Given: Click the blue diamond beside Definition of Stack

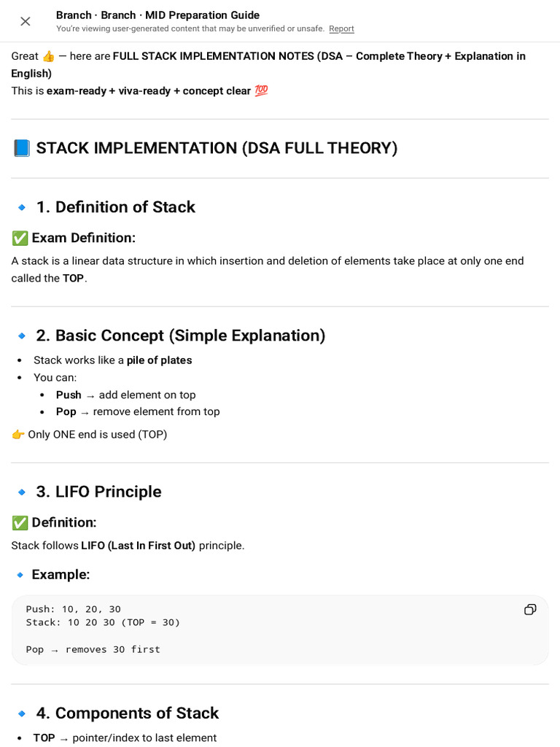Looking at the screenshot, I should tap(21, 207).
